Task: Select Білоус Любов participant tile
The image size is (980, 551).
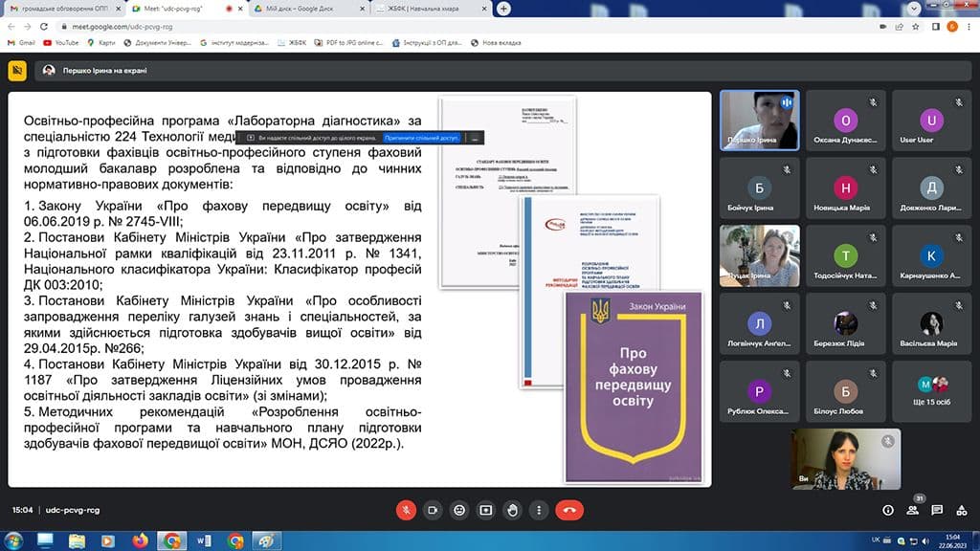Action: pos(846,391)
